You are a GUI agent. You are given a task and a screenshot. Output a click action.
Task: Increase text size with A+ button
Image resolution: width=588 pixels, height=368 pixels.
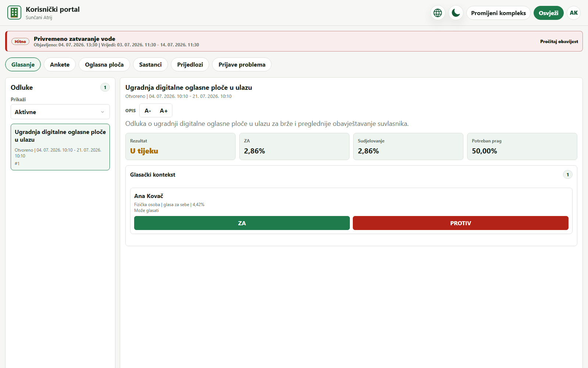[164, 110]
